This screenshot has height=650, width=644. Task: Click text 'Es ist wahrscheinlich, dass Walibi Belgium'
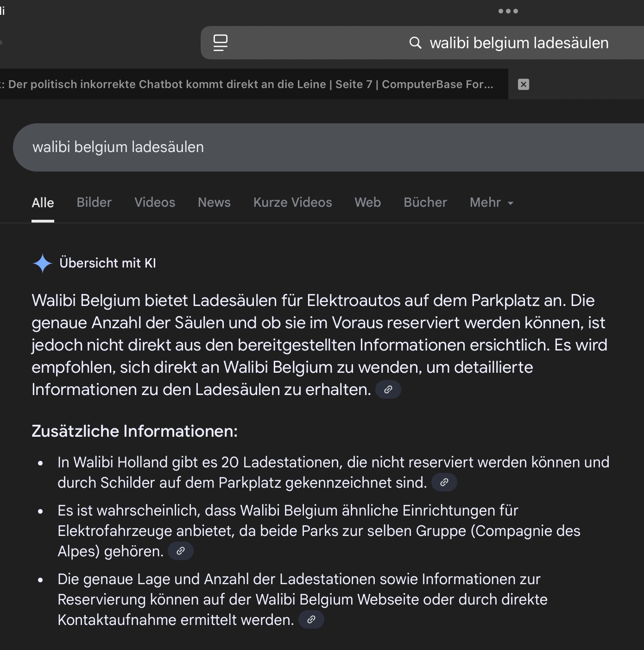tap(197, 510)
